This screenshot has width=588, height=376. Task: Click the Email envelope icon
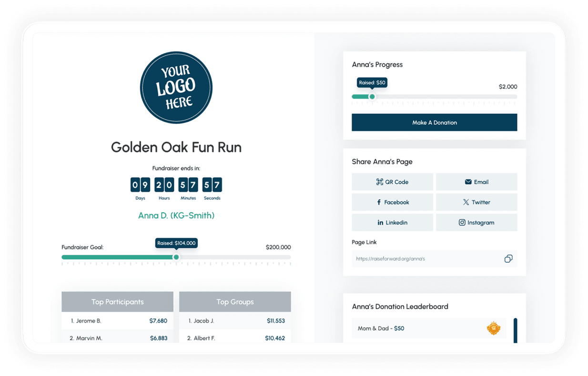pos(468,182)
